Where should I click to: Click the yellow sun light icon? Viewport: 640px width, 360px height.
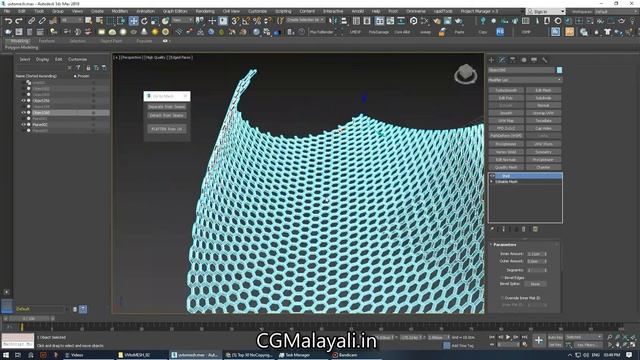point(155,32)
